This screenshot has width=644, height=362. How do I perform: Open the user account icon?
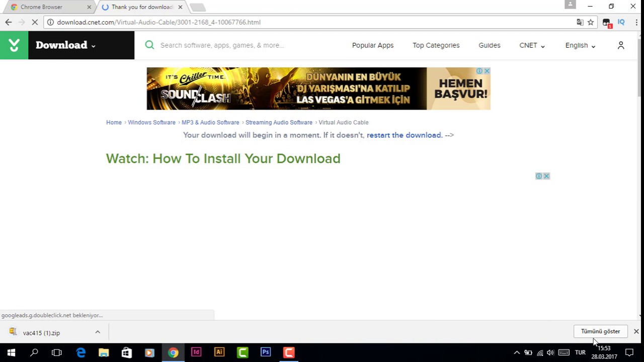pyautogui.click(x=621, y=45)
